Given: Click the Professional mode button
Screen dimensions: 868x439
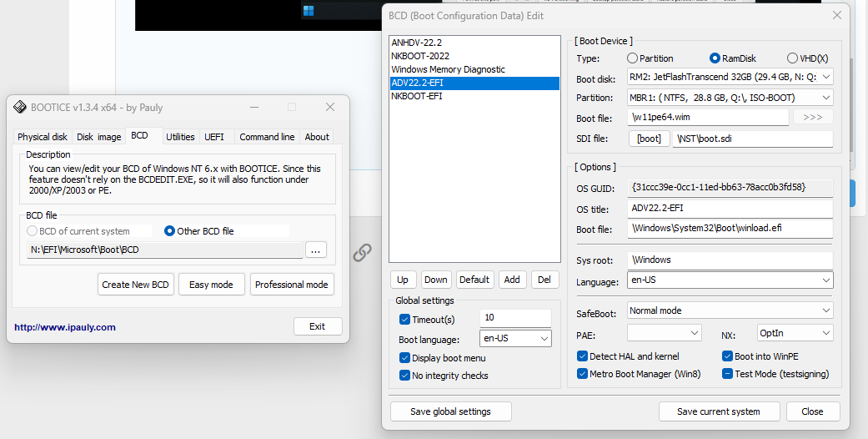Looking at the screenshot, I should tap(292, 285).
